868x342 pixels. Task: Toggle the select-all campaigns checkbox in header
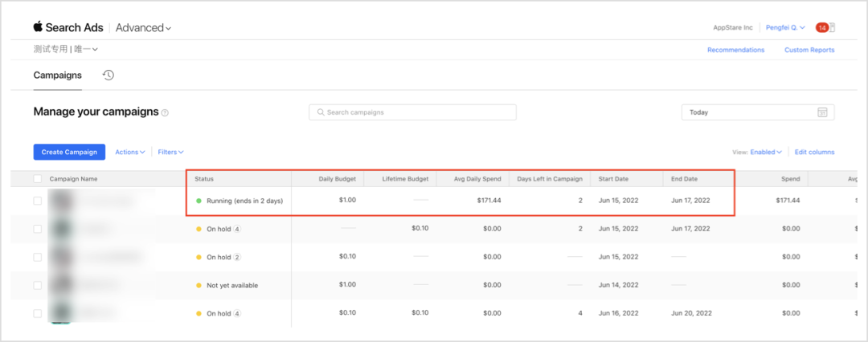(38, 179)
